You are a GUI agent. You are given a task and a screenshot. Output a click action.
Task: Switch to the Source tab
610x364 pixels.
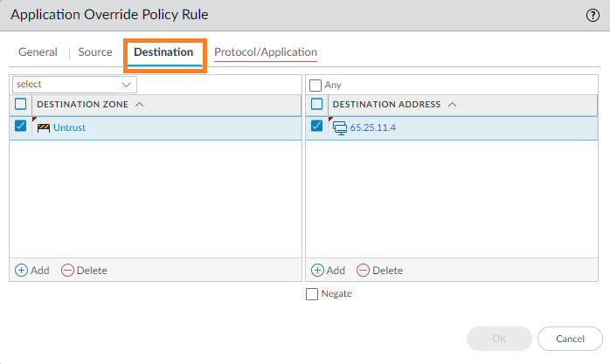click(95, 52)
